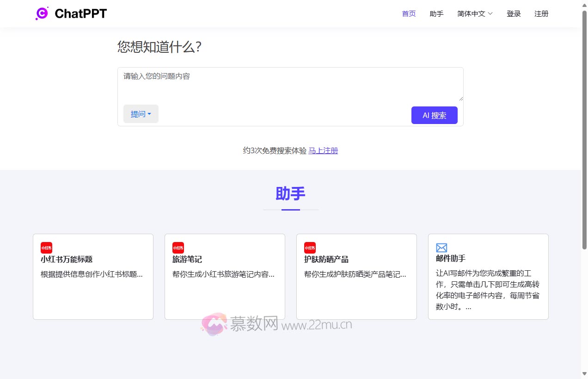This screenshot has height=379, width=588.
Task: Click the 小红书 icon on 护肤防晒产品 card
Action: pyautogui.click(x=310, y=248)
